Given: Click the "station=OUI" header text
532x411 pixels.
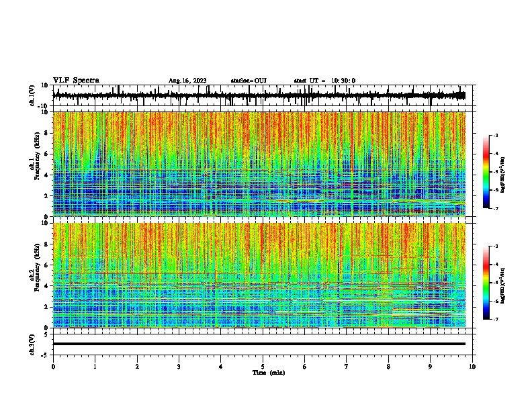Looking at the screenshot, I should [249, 81].
